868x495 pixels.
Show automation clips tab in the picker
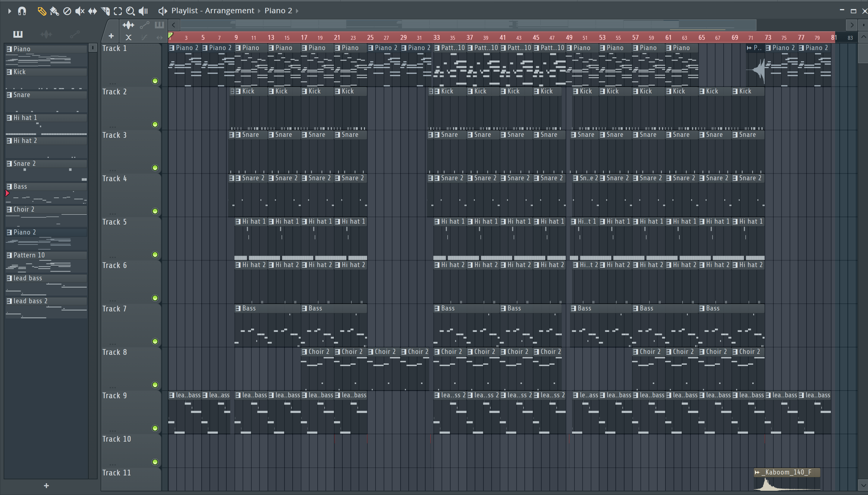(75, 34)
